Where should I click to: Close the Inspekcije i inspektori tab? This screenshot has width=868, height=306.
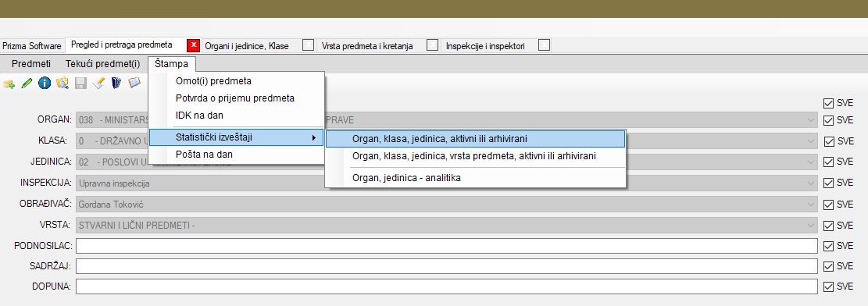[545, 45]
